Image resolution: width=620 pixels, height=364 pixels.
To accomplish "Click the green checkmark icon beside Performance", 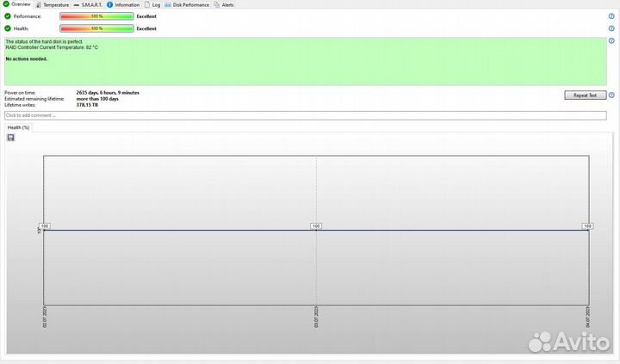I will click(8, 16).
